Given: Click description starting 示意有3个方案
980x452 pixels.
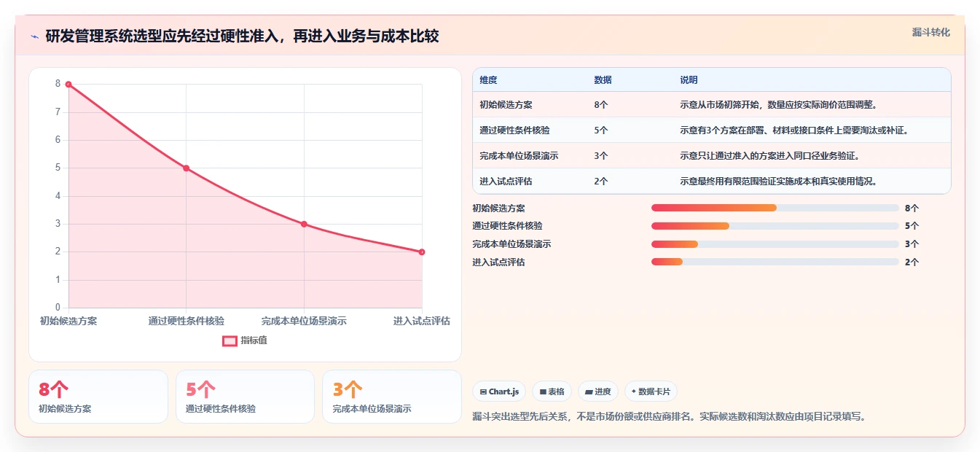Looking at the screenshot, I should [793, 130].
